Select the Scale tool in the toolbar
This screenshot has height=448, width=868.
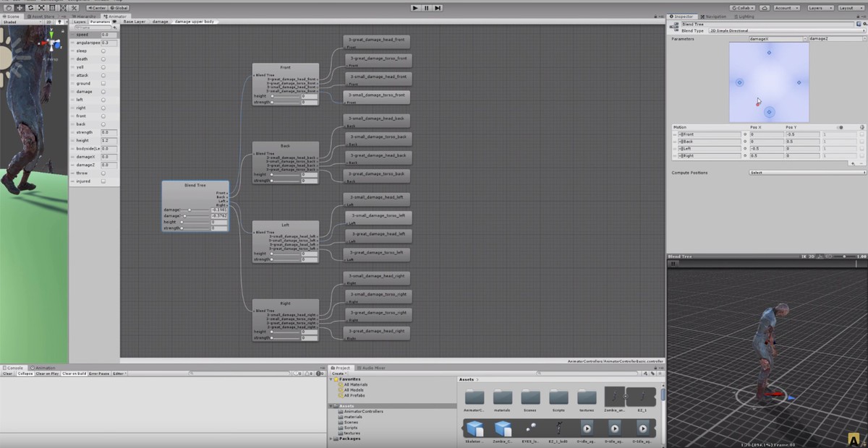coord(42,8)
